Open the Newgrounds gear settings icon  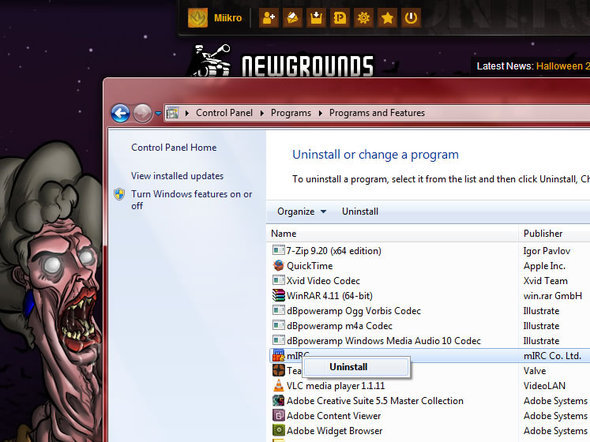pyautogui.click(x=363, y=18)
